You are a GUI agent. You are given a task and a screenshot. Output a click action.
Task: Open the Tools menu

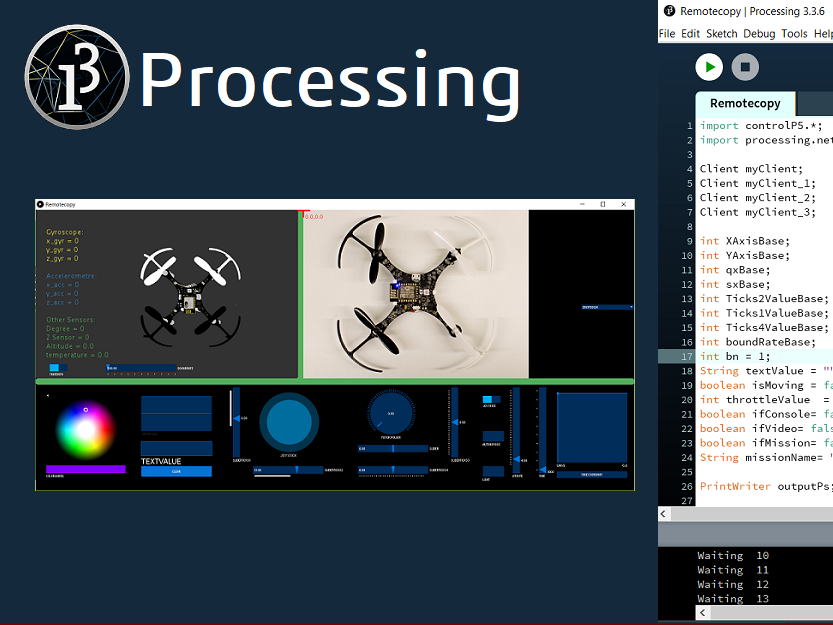(x=794, y=33)
